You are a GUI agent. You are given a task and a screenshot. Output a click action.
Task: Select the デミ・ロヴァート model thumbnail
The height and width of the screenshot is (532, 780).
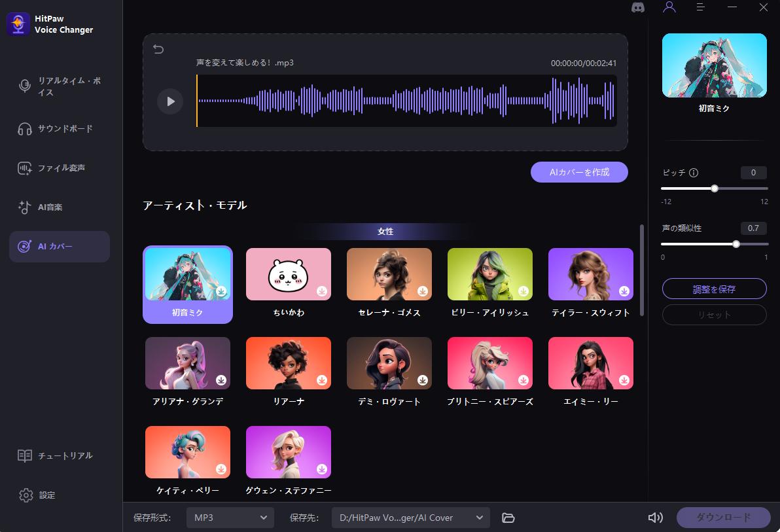(389, 363)
